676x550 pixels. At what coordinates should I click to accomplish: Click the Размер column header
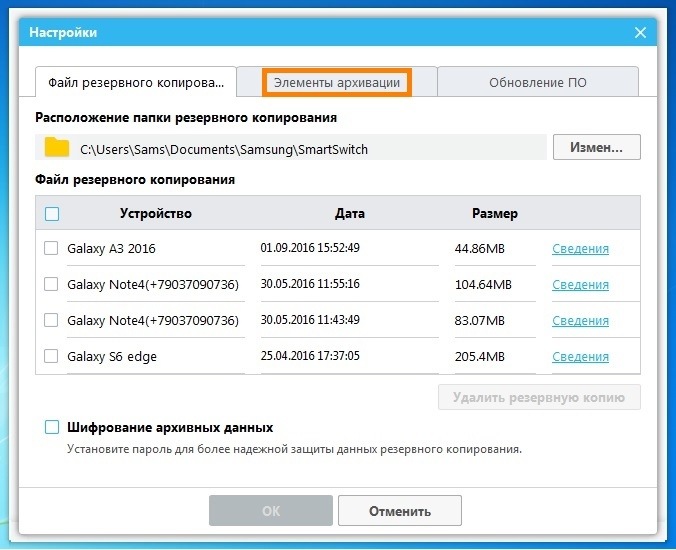click(x=494, y=213)
